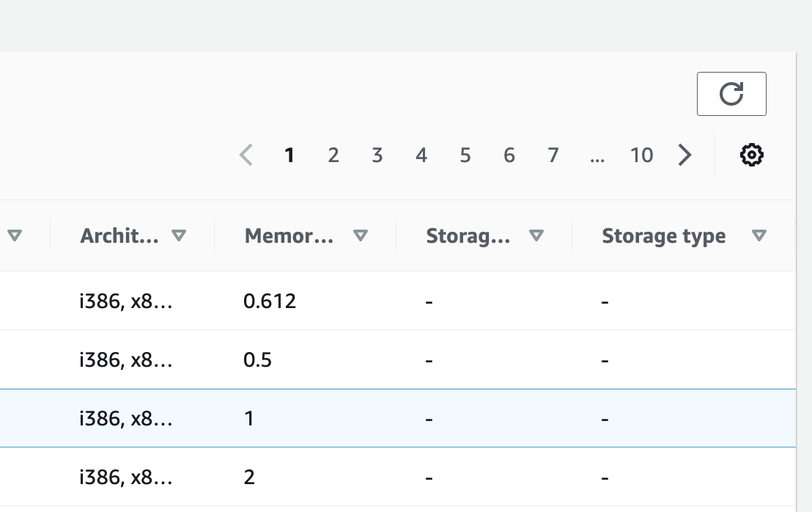Viewport: 812px width, 512px height.
Task: Sort by truncated Storag... column triangle
Action: tap(536, 235)
